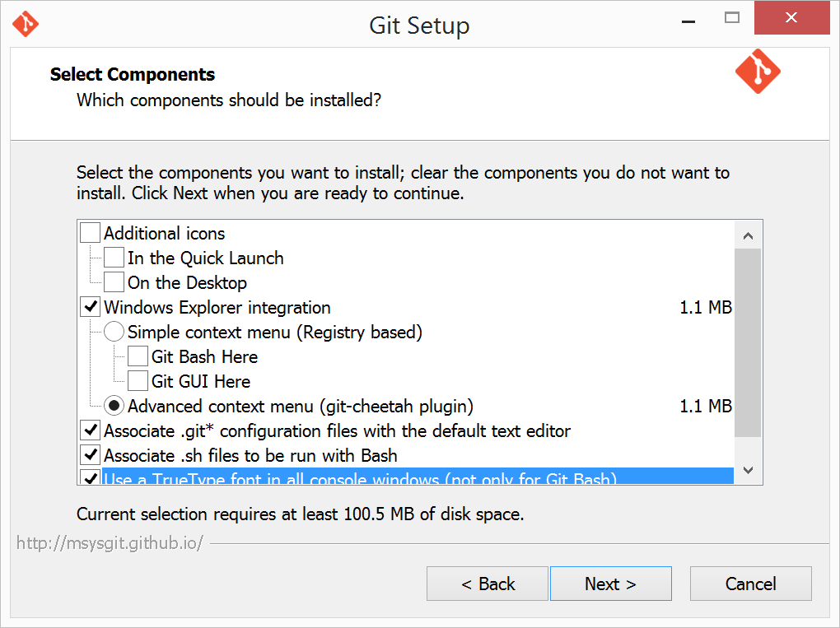840x628 pixels.
Task: Check the Additional icons checkbox
Action: tap(90, 233)
